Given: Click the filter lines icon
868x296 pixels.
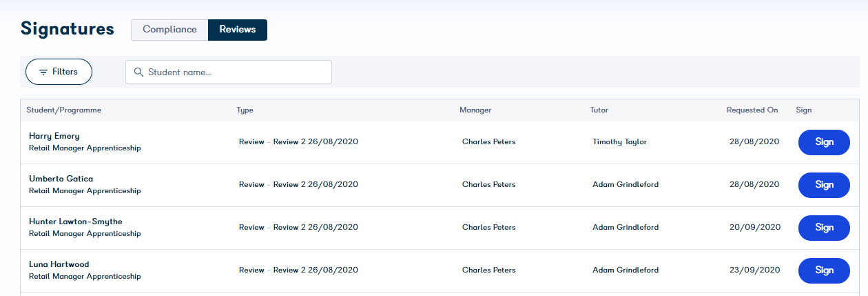Looking at the screenshot, I should (x=43, y=72).
